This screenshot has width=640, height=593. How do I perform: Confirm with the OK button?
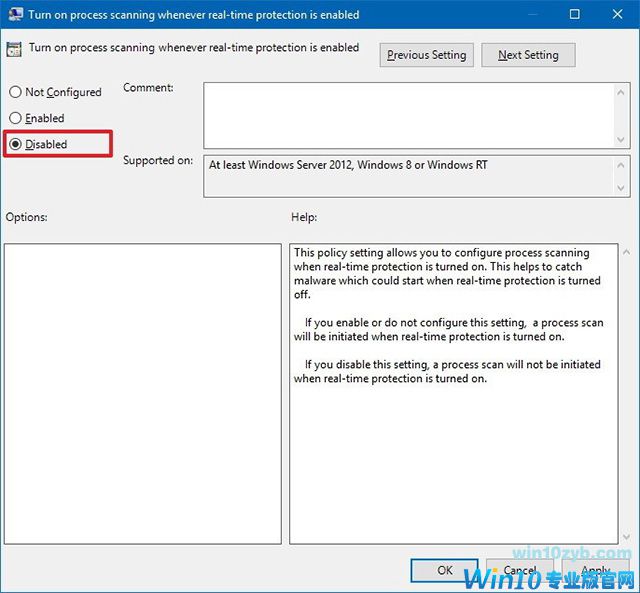(x=444, y=570)
